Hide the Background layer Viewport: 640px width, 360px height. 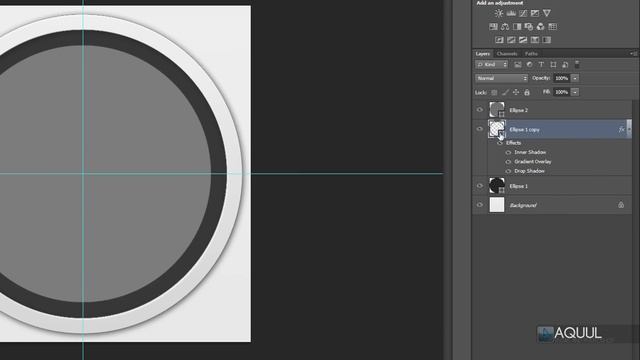[480, 205]
